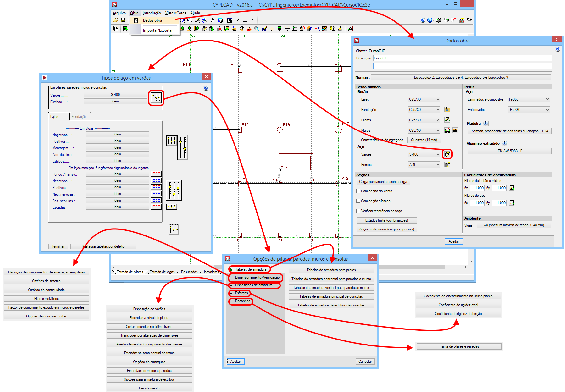Image resolution: width=565 pixels, height=392 pixels.
Task: Show Madeira info icon
Action: pos(486,124)
